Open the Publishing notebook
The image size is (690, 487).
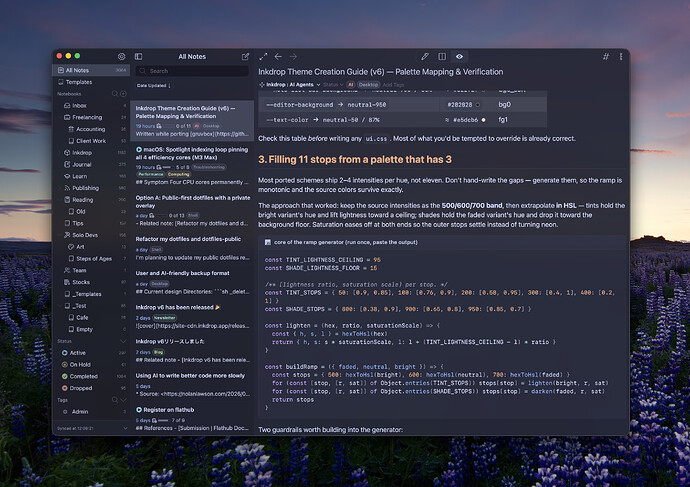91,188
